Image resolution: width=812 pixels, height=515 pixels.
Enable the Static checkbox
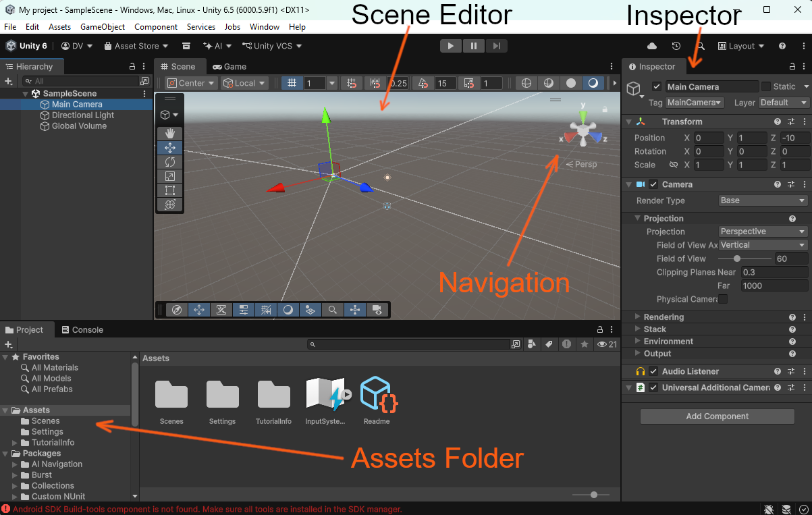click(765, 86)
